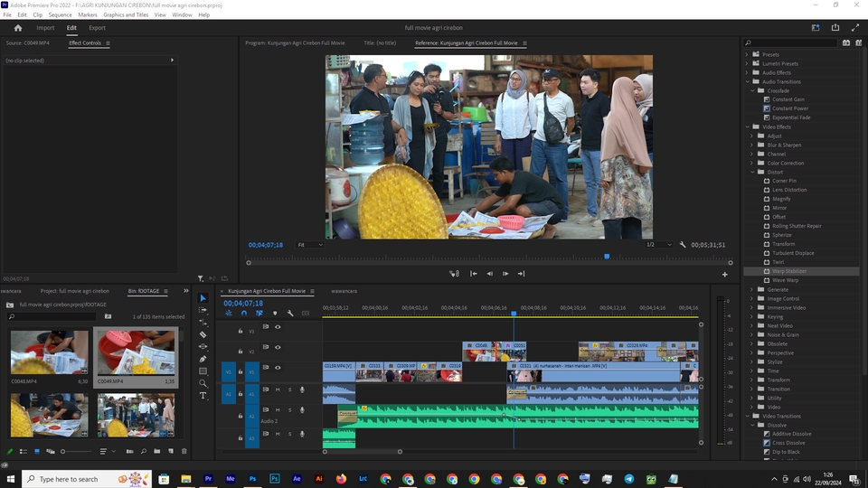This screenshot has height=488, width=868.
Task: Click Automate to Sequence icon
Action: [x=129, y=452]
